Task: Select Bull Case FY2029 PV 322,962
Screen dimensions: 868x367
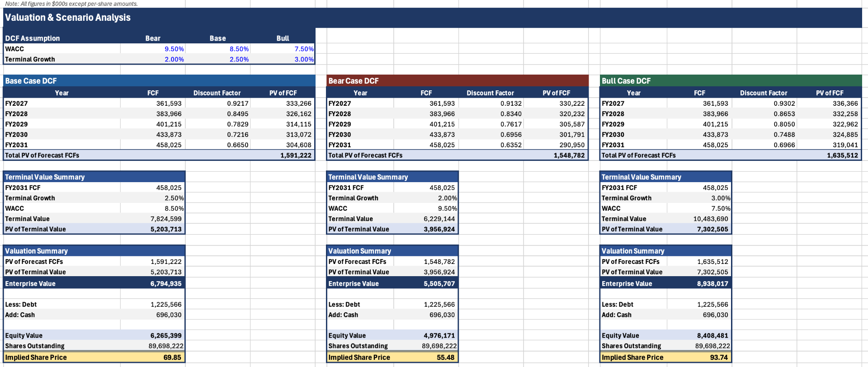Action: pyautogui.click(x=845, y=124)
